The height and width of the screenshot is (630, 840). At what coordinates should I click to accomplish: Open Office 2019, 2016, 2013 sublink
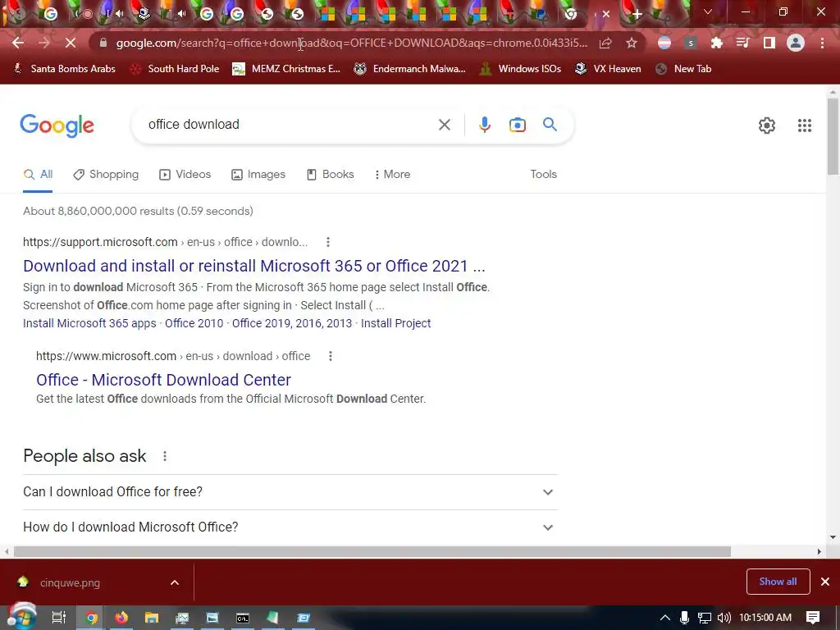pos(292,323)
